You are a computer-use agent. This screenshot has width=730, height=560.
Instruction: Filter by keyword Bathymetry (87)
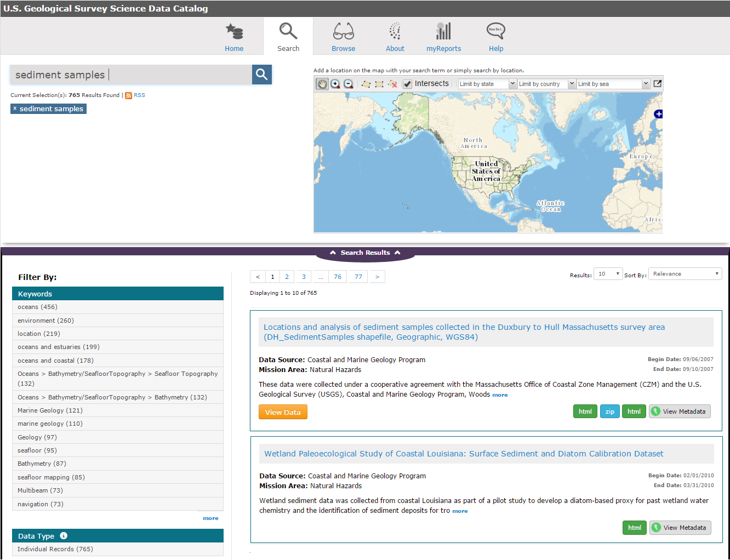pyautogui.click(x=118, y=464)
